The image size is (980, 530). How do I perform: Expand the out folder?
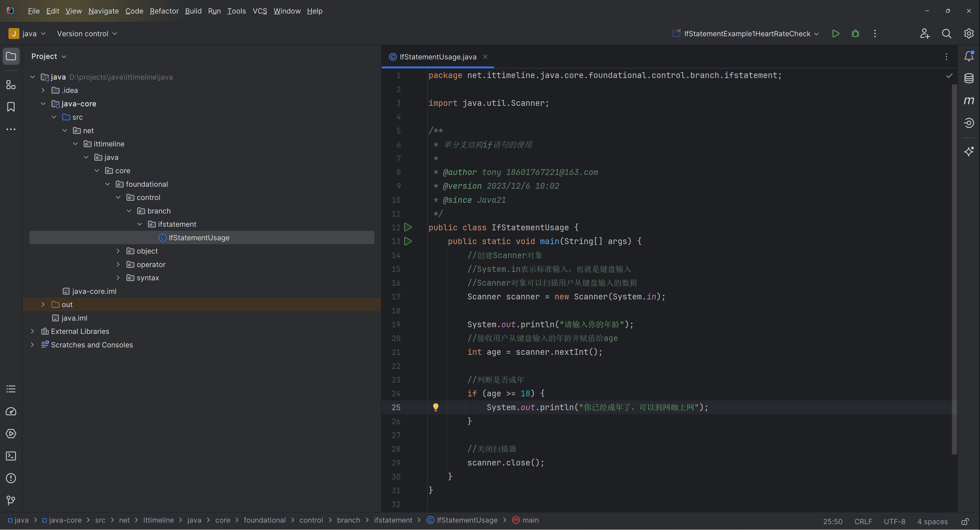pos(43,304)
